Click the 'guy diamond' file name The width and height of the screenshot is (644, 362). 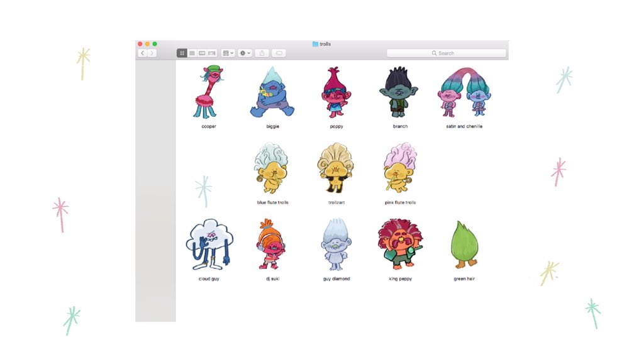click(x=336, y=278)
